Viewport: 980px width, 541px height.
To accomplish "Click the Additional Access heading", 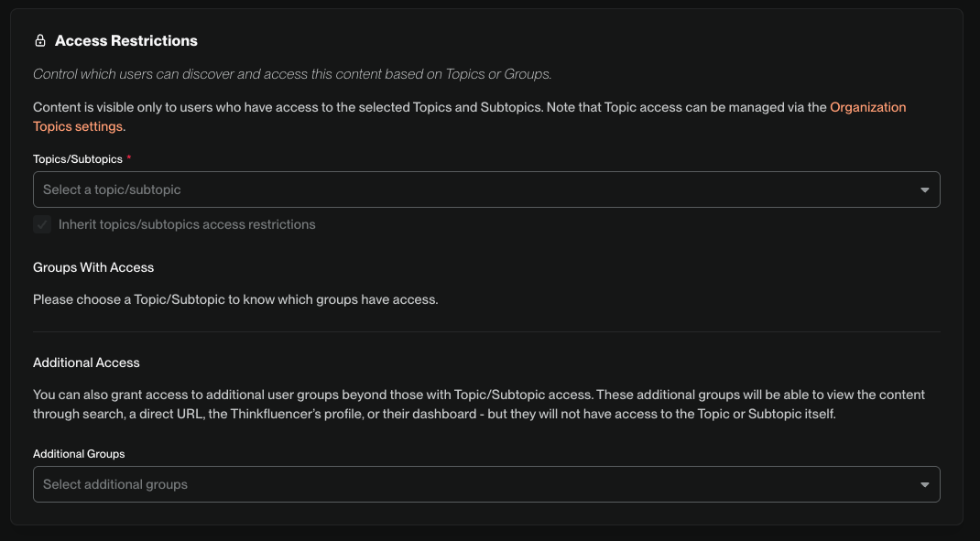I will point(86,362).
